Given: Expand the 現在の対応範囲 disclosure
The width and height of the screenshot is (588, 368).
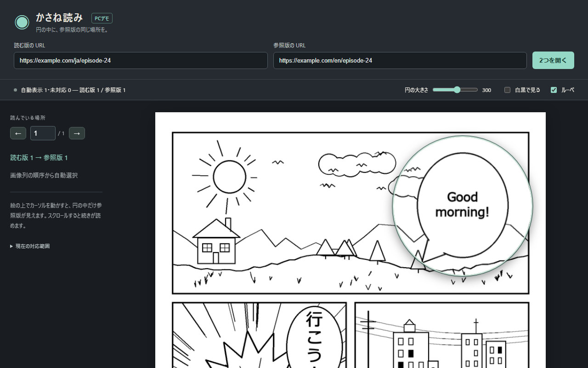Looking at the screenshot, I should pyautogui.click(x=30, y=246).
